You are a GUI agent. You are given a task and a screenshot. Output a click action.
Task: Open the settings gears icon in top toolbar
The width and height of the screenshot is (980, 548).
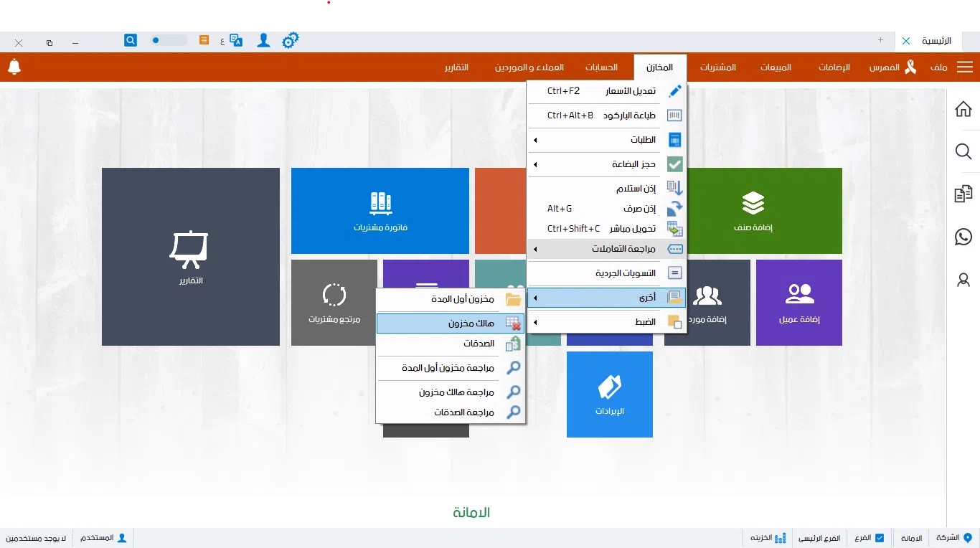[x=290, y=40]
